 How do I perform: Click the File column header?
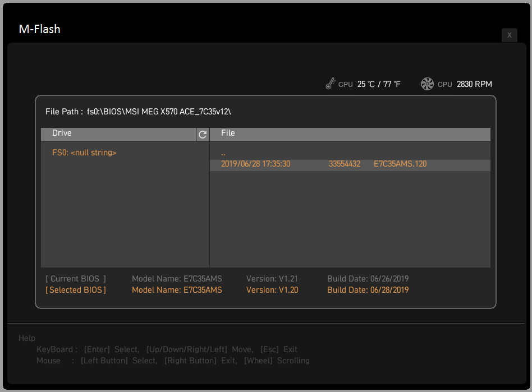(350, 135)
